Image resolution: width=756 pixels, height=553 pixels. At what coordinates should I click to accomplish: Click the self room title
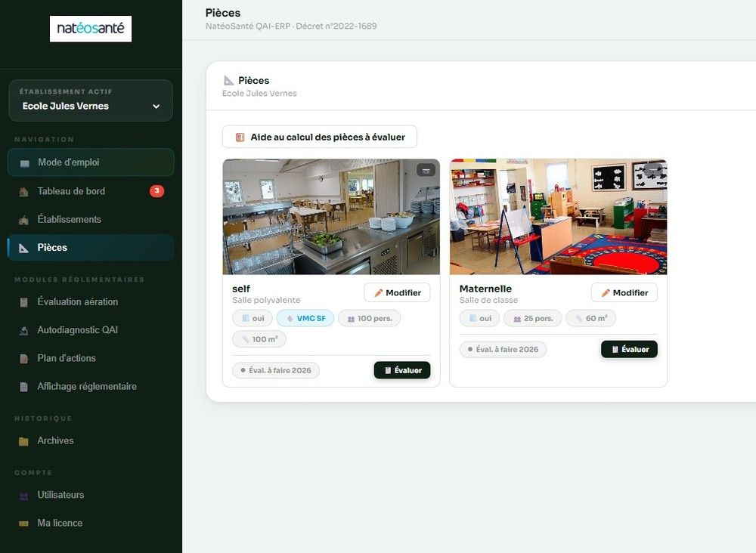241,289
